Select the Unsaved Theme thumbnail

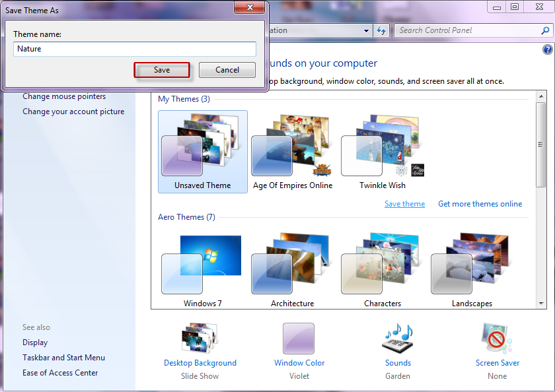pos(202,152)
